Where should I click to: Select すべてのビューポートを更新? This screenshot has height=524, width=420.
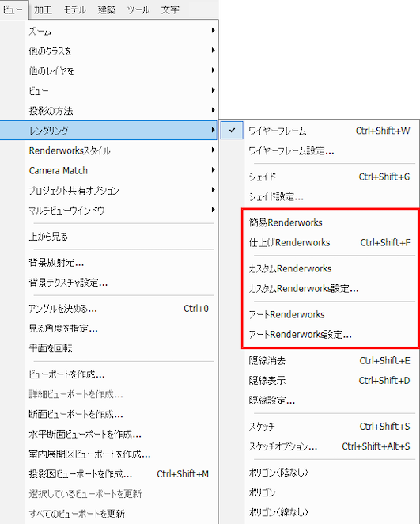122,514
